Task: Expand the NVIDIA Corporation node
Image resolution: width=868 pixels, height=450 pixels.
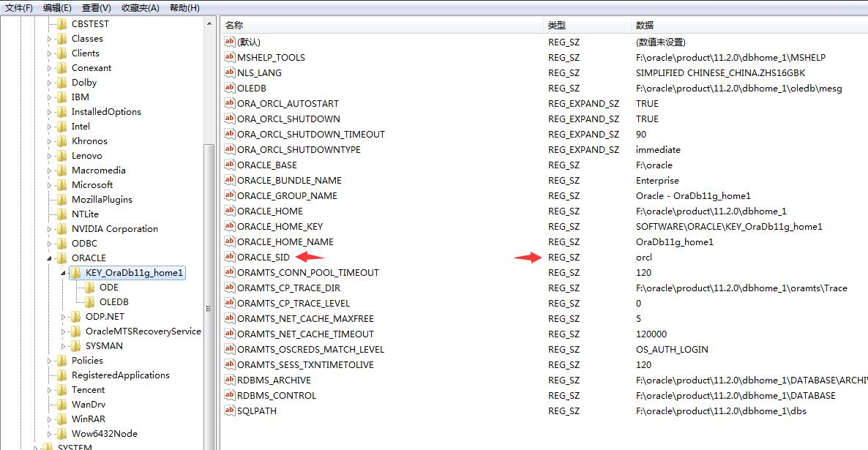Action: (49, 229)
